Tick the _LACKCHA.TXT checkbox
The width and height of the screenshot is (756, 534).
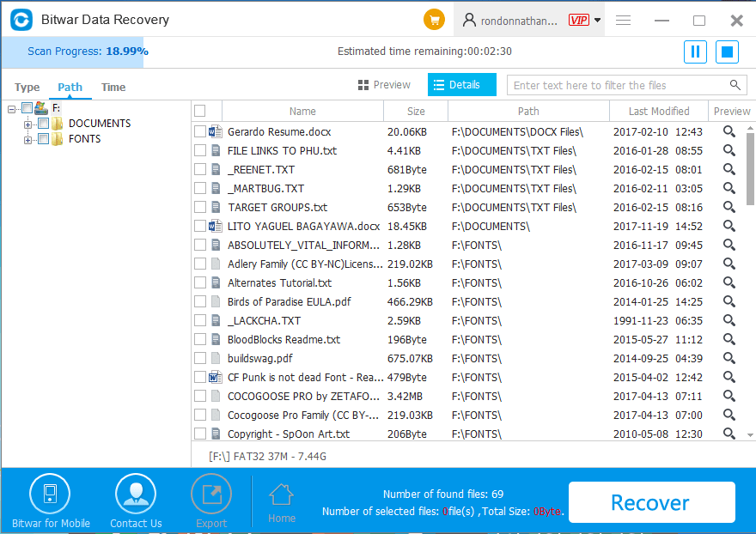point(199,320)
